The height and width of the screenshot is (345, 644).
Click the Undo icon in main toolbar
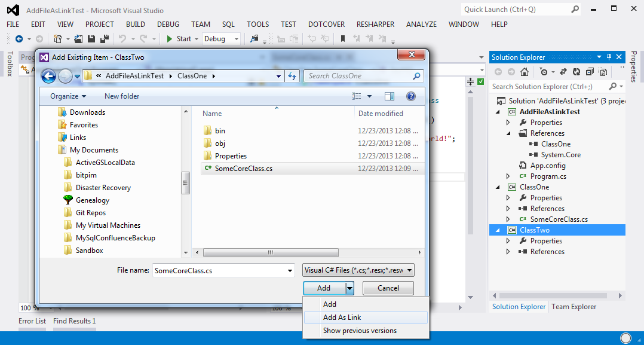pos(122,39)
